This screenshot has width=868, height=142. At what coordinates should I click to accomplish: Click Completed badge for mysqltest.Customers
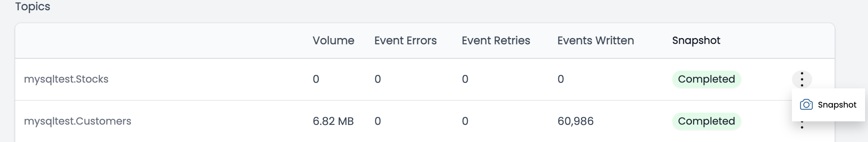click(706, 121)
